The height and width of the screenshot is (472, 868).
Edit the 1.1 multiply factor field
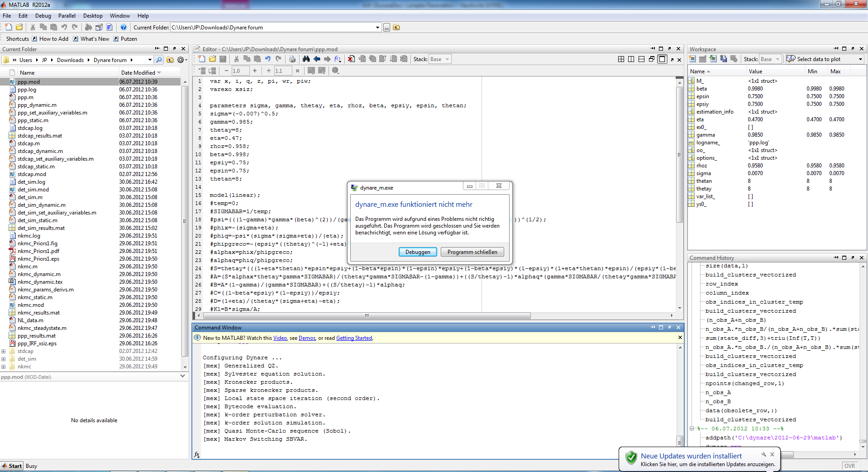pyautogui.click(x=283, y=71)
